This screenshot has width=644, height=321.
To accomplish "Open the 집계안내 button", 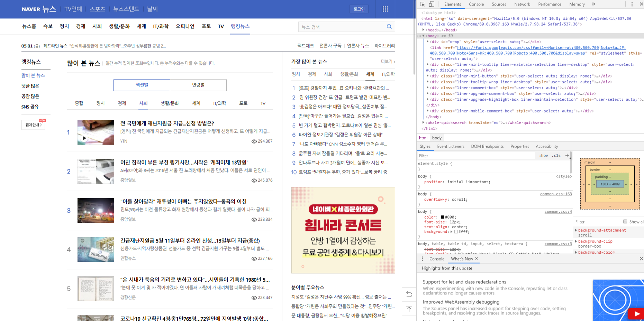I will pyautogui.click(x=33, y=125).
